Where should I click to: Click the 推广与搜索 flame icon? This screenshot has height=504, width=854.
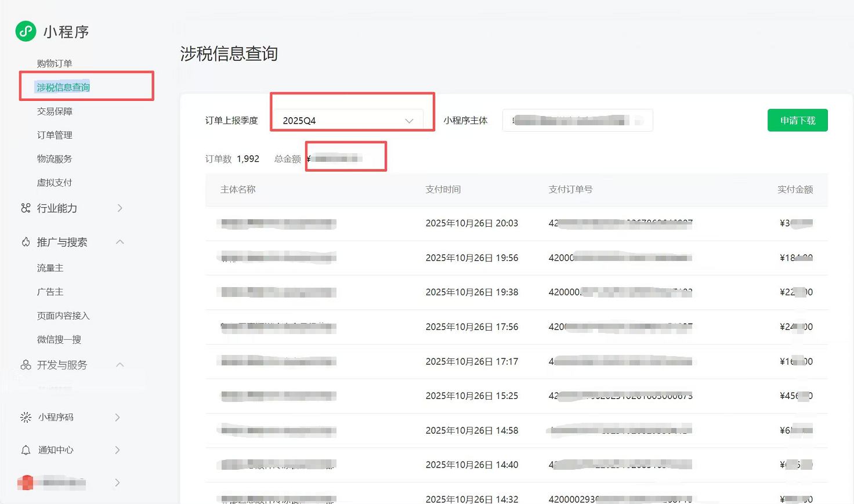26,242
